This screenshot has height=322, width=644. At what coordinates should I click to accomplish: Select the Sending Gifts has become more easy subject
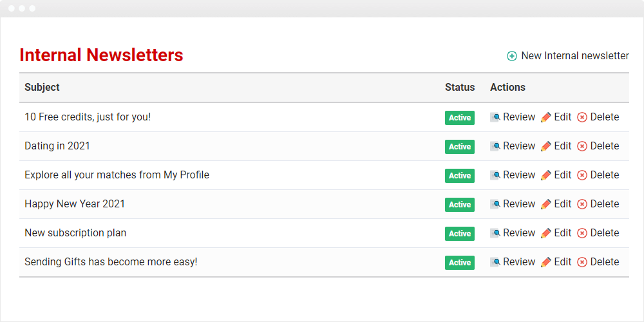[111, 261]
